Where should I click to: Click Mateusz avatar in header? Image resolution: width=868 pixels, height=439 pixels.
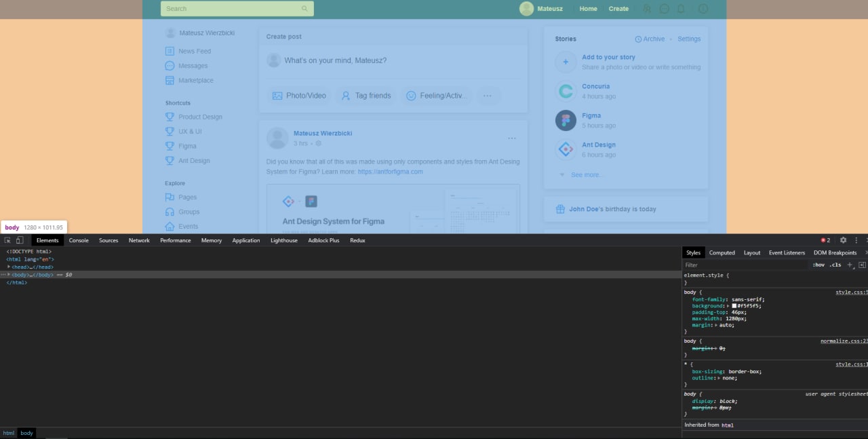coord(526,9)
